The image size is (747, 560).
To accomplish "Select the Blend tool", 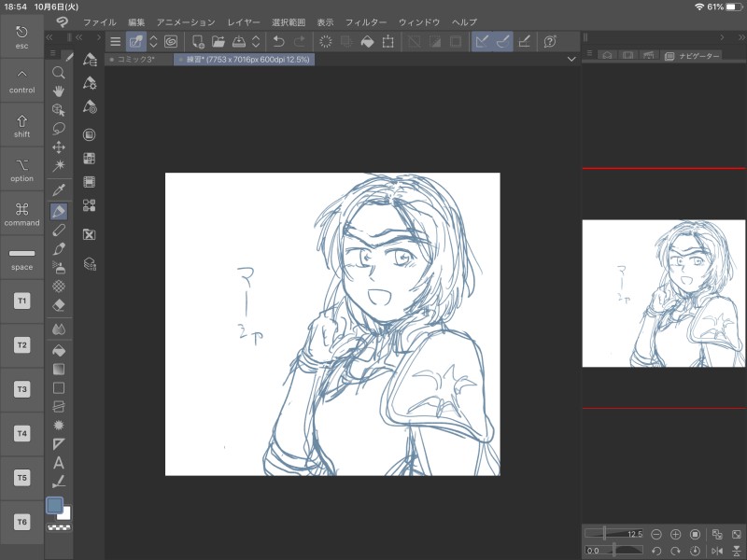I will (x=59, y=329).
